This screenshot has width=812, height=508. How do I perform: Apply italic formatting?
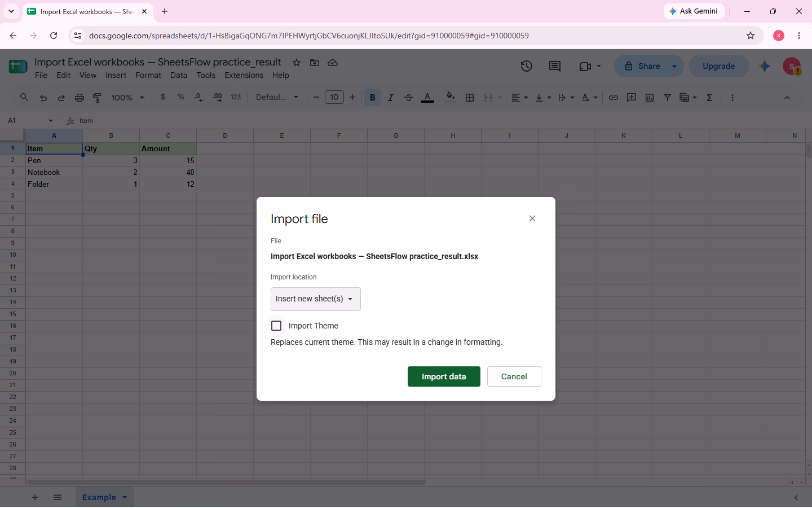391,98
